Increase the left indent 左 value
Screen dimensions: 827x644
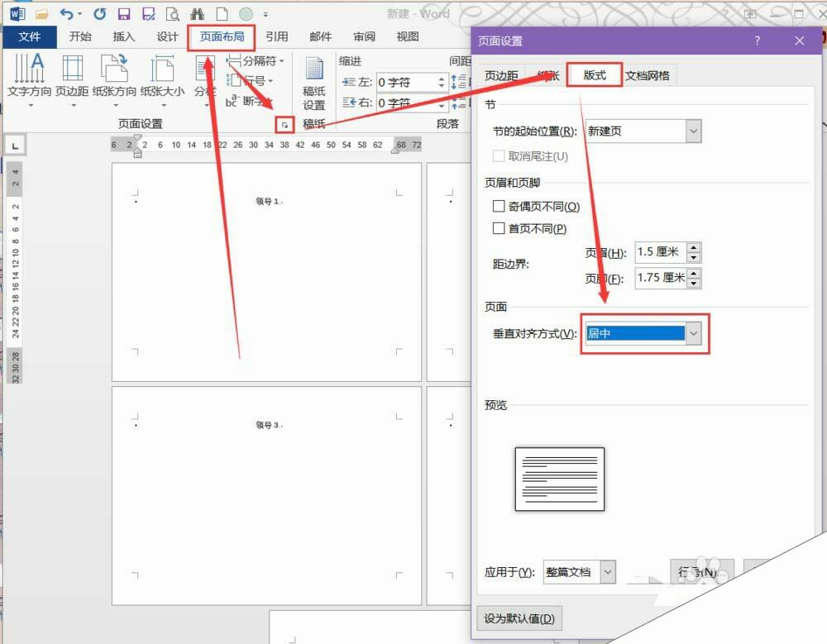(x=442, y=78)
